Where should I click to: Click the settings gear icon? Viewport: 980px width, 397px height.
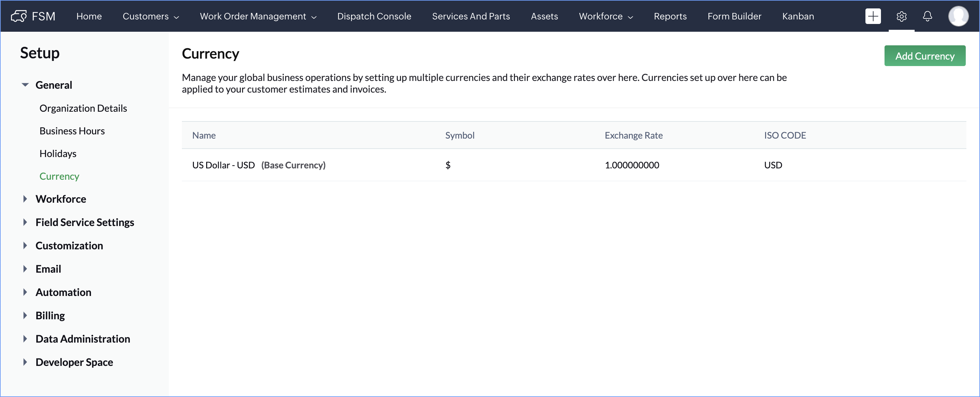[901, 16]
